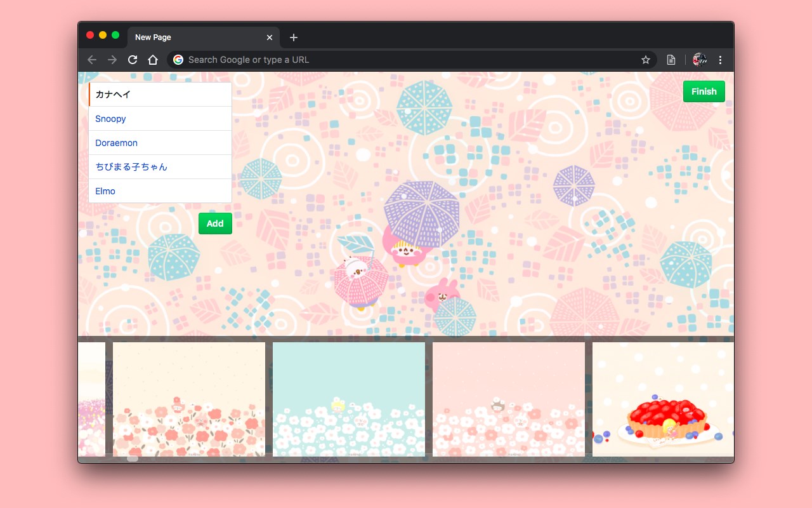The image size is (812, 508).
Task: Choose Doraemon in the list
Action: pyautogui.click(x=160, y=143)
